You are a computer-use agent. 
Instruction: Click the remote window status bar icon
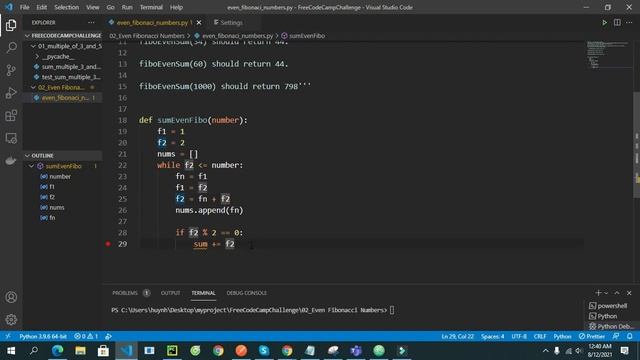point(8,336)
